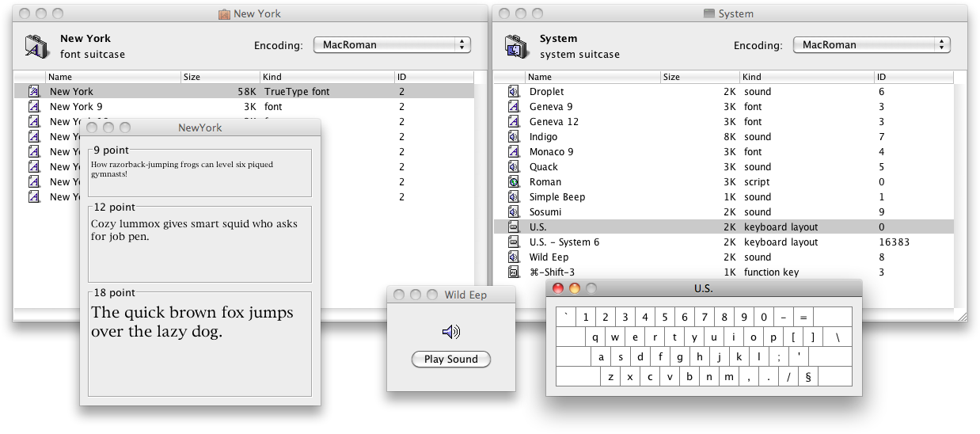Screen dimensions: 980x434
Task: Select the Geneva 9 font icon
Action: [513, 107]
